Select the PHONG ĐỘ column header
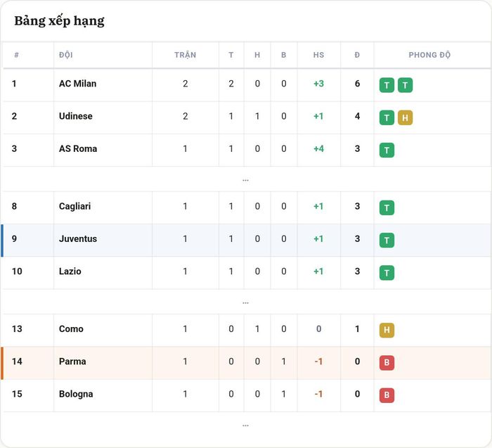 (x=429, y=55)
